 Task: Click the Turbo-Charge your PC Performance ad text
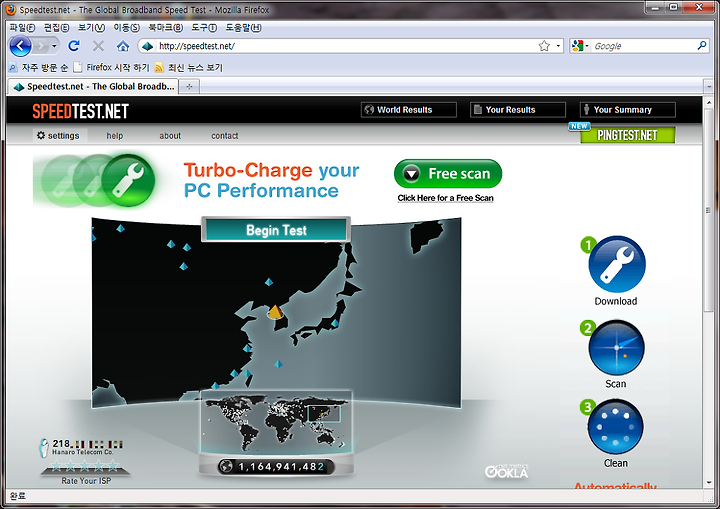point(271,180)
